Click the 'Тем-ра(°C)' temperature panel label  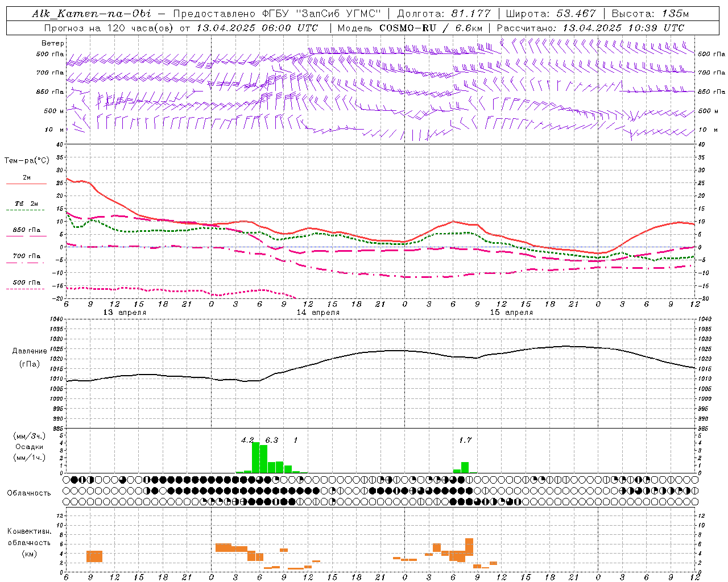coord(27,161)
